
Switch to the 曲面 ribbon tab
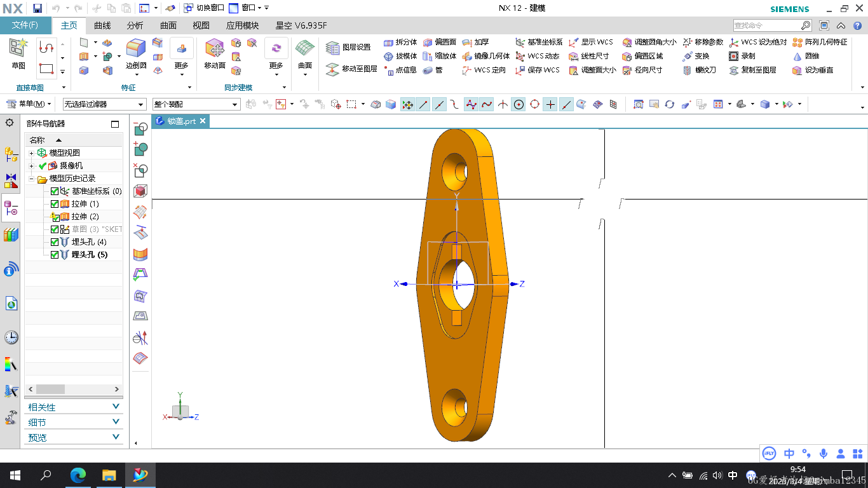pos(168,25)
